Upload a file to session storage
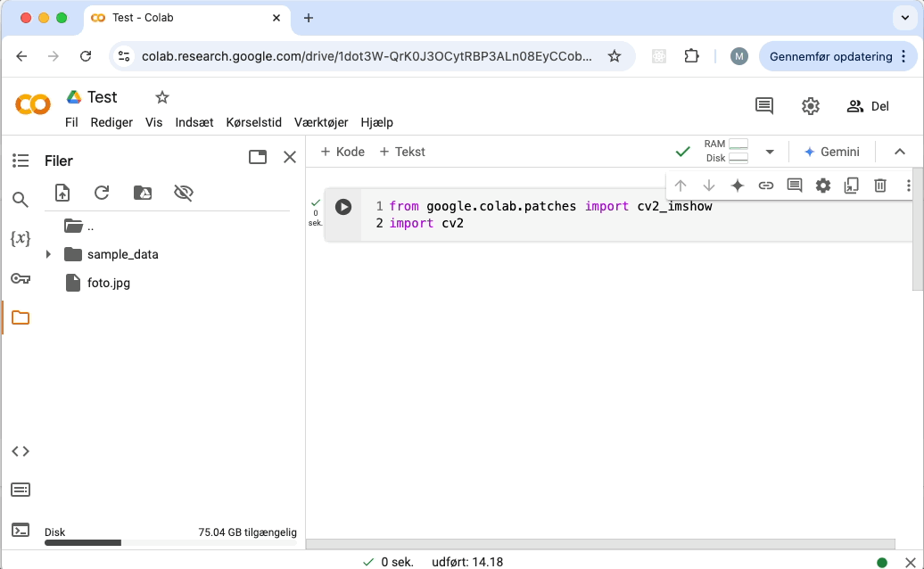924x569 pixels. point(62,193)
